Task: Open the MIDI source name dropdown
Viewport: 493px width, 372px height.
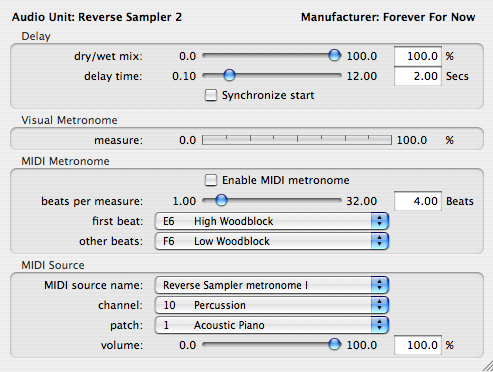Action: (272, 285)
